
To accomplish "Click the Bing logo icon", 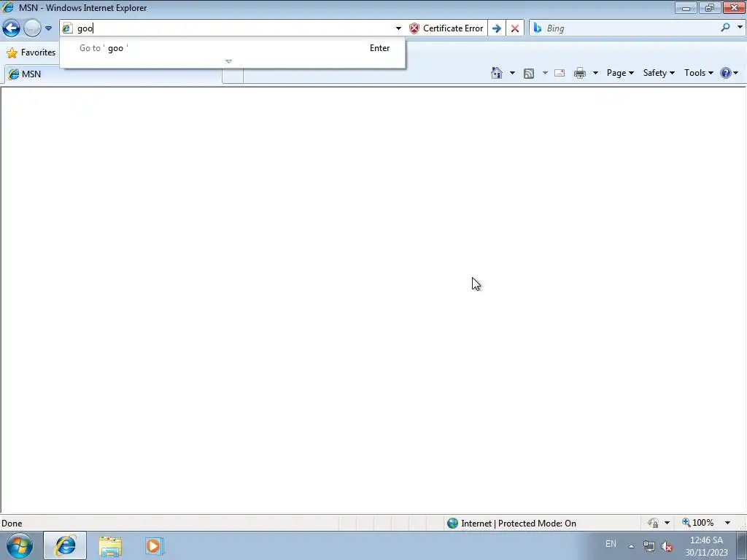I will coord(538,28).
